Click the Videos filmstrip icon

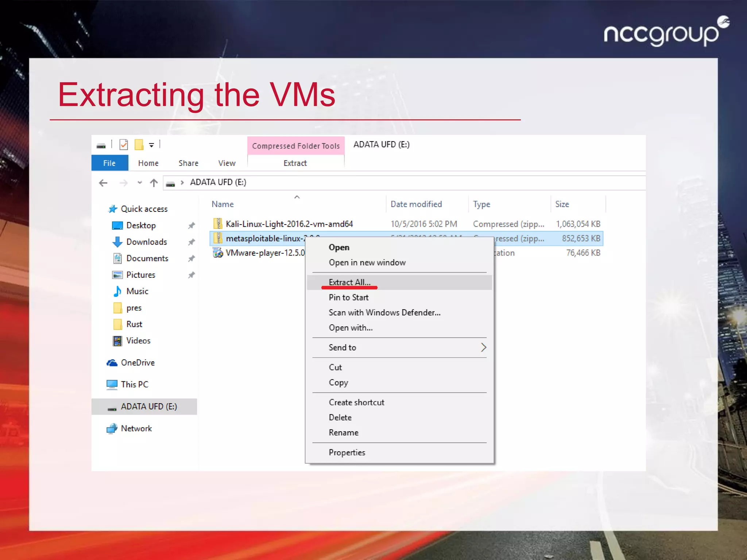tap(117, 341)
